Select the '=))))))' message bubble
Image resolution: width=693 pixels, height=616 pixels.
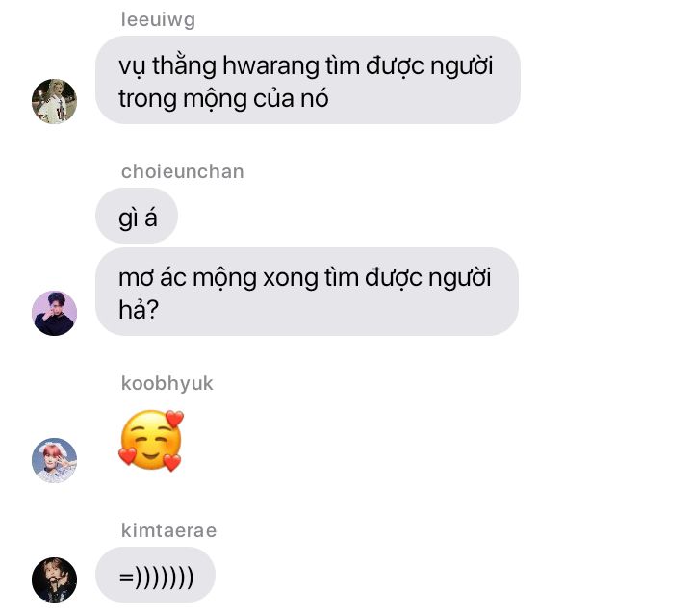(x=155, y=575)
